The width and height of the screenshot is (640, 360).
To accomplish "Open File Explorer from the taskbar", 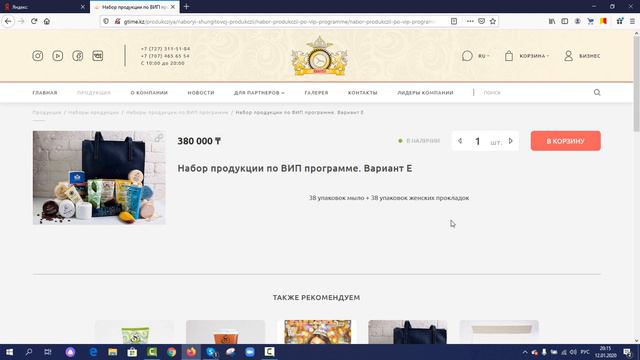I will [x=113, y=352].
